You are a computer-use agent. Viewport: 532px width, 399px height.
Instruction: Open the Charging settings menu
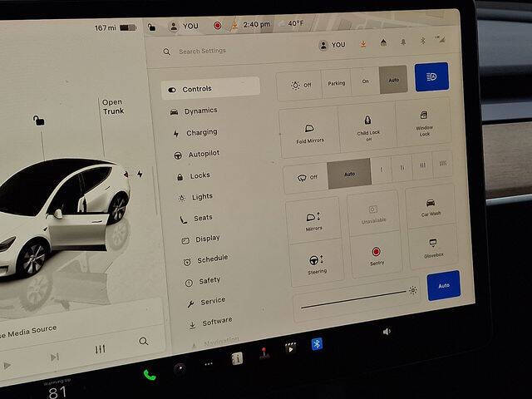196,133
